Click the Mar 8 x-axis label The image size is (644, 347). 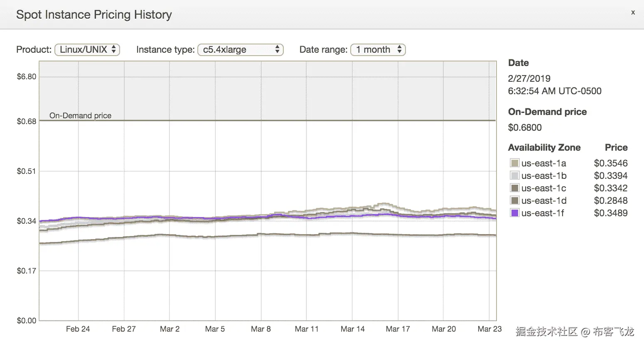coord(261,329)
